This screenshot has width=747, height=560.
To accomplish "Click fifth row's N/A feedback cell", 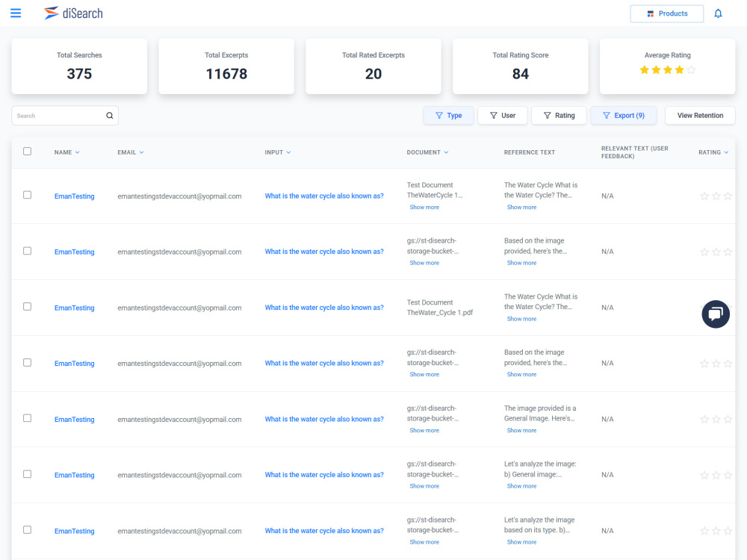I will [x=607, y=419].
